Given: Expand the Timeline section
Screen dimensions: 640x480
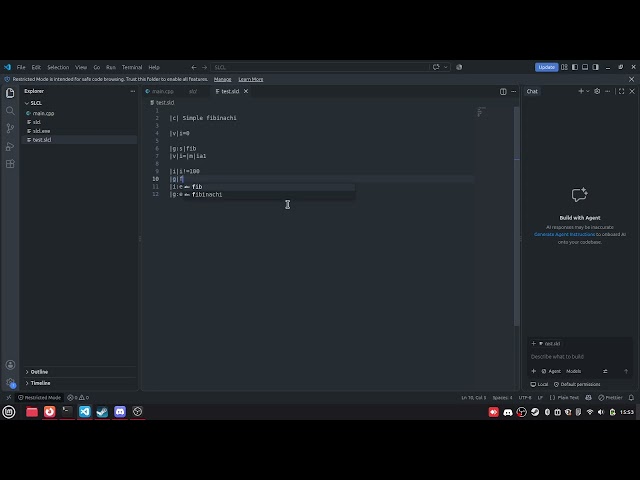Looking at the screenshot, I should pyautogui.click(x=80, y=383).
